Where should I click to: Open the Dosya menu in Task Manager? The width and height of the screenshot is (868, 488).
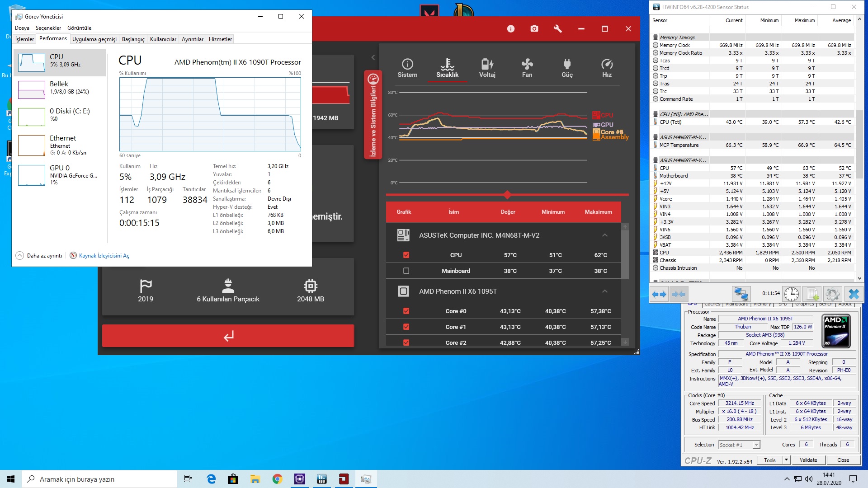pyautogui.click(x=22, y=28)
